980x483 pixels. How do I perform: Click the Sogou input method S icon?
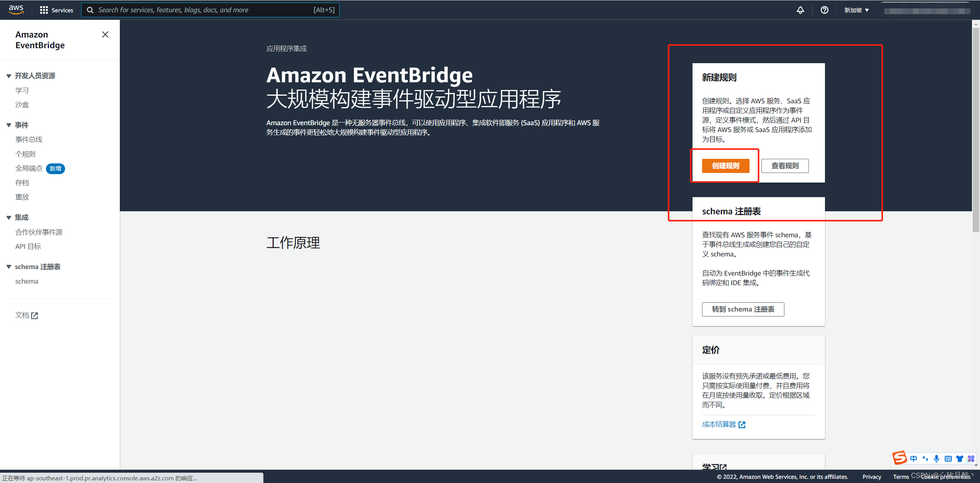(x=899, y=458)
